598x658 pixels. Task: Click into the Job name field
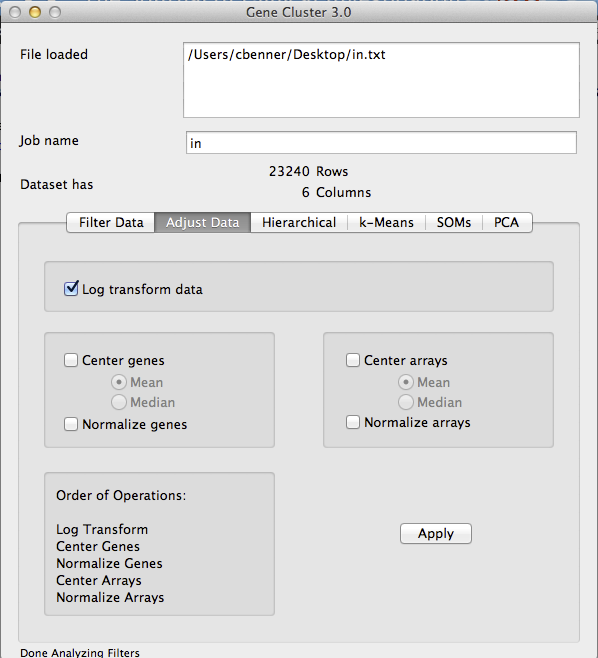[x=381, y=143]
